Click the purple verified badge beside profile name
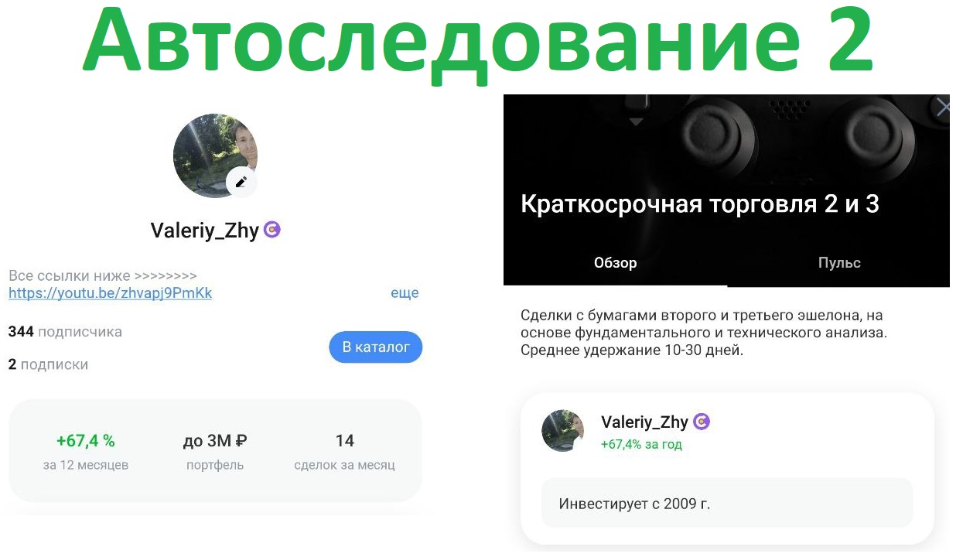This screenshot has height=557, width=980. 271,230
